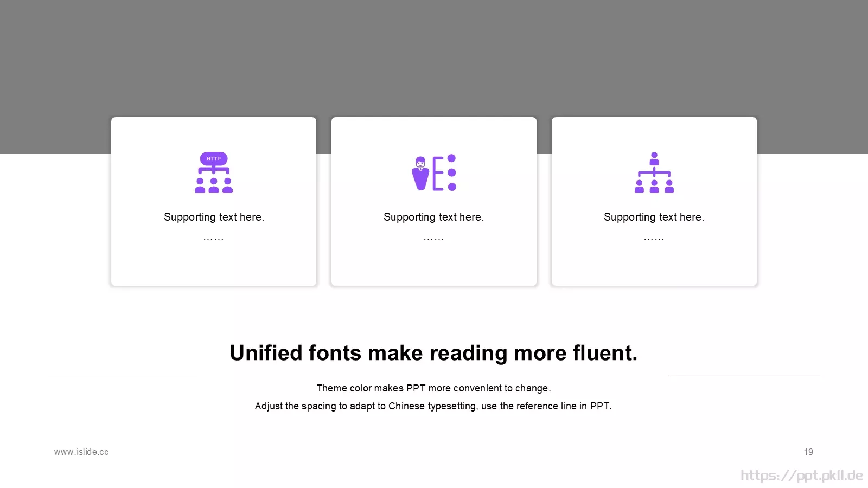The image size is (868, 488).
Task: Select the 'Unified fonts make reading more fluent.' heading
Action: (x=433, y=353)
